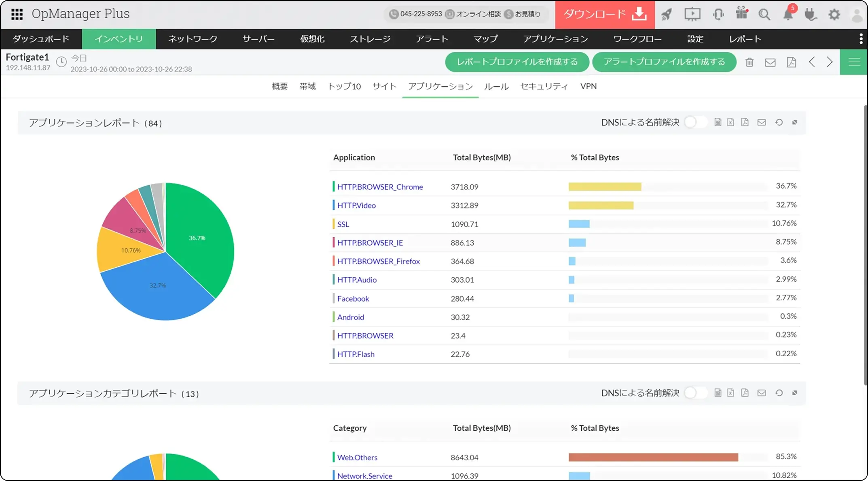The height and width of the screenshot is (481, 868).
Task: Refresh the アプリケーションカテゴリレポート widget
Action: point(779,393)
